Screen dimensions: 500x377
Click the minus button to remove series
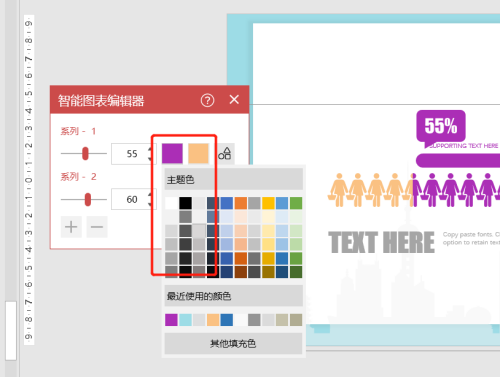pos(97,227)
